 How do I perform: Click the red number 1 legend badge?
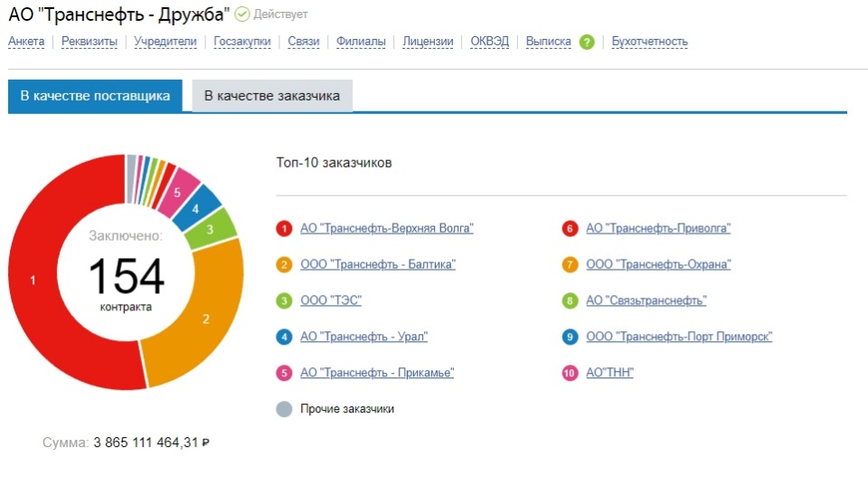click(284, 228)
